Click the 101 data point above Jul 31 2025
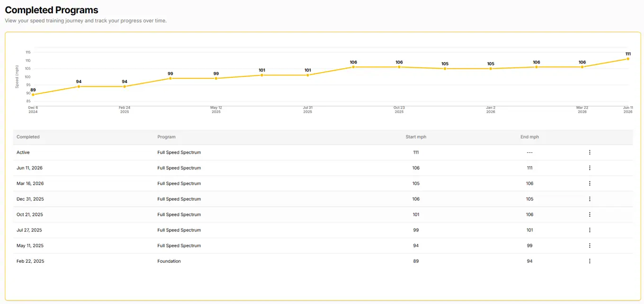The width and height of the screenshot is (644, 304). pyautogui.click(x=308, y=75)
